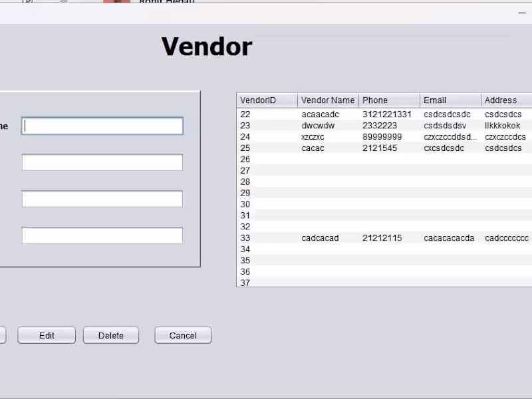Screen dimensions: 532x399
Task: Select table cell VendorID 34
Action: pyautogui.click(x=267, y=249)
